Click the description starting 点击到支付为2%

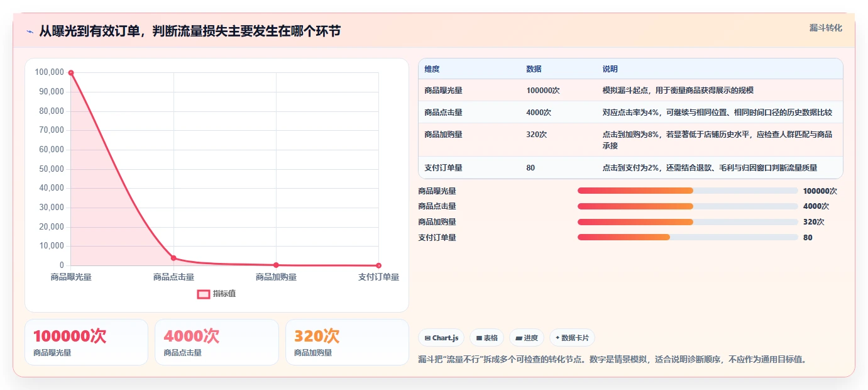[710, 168]
